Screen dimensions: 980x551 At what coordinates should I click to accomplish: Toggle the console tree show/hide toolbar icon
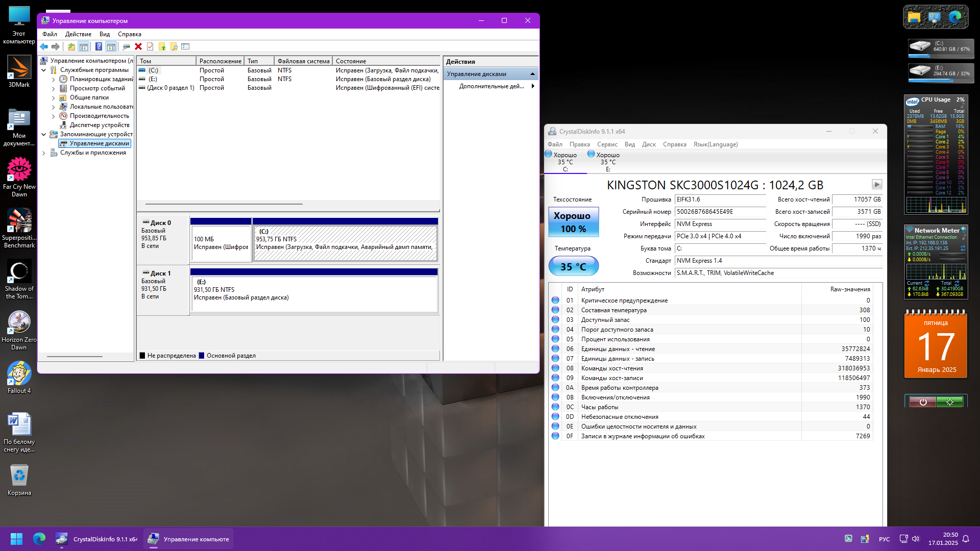[83, 46]
